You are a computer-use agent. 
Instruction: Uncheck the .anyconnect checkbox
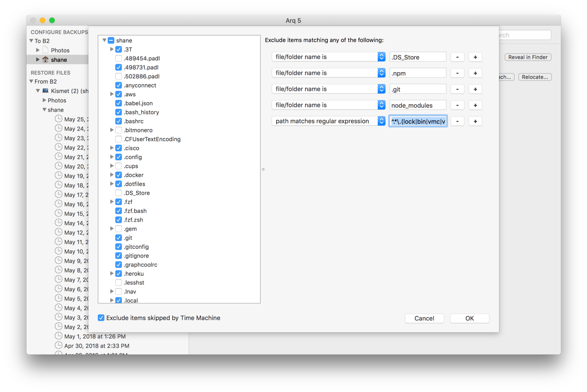(x=118, y=85)
